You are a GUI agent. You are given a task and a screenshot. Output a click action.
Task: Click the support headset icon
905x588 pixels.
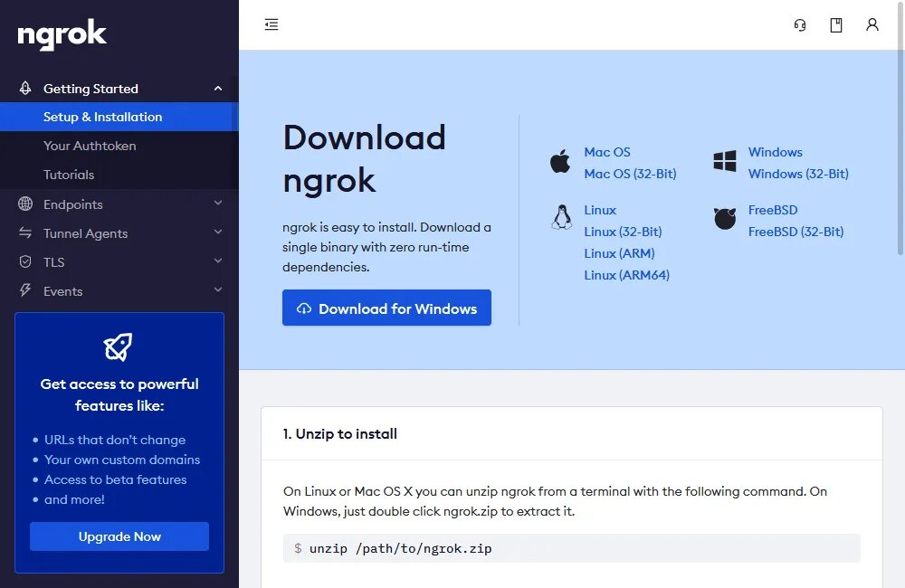coord(800,24)
